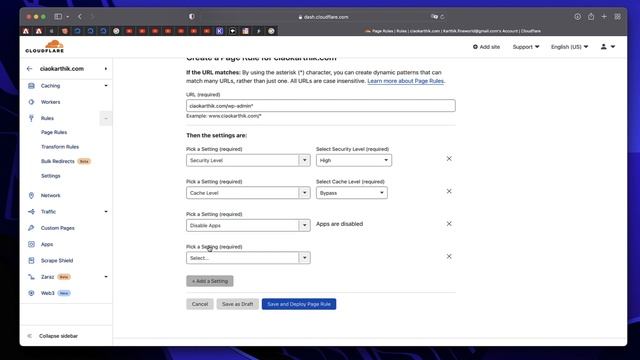Screen dimensions: 640x360
Task: Show Safari tab overview grid icon
Action: pyautogui.click(x=618, y=17)
